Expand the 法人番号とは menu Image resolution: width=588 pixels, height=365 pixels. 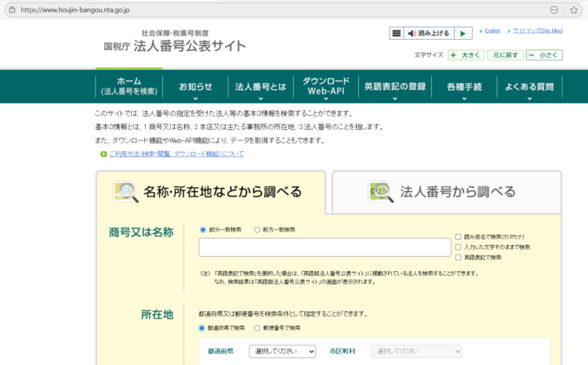point(260,87)
